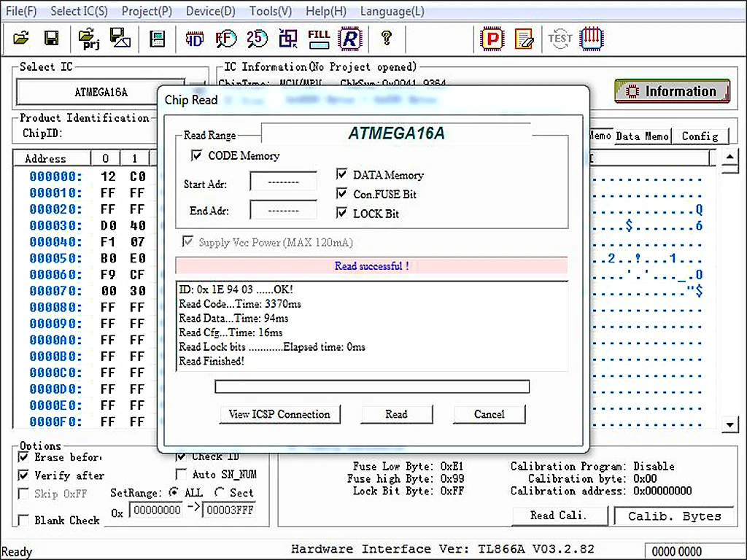Click the read progress bar
747x560 pixels.
tap(372, 386)
